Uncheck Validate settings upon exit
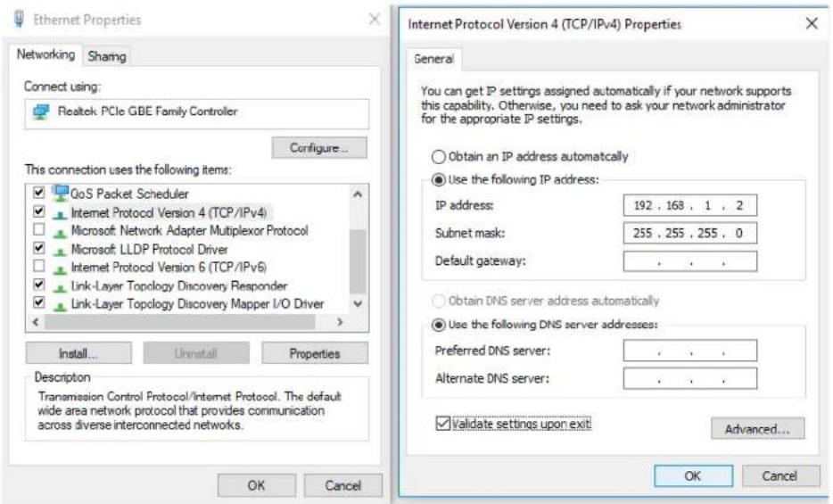Screen dimensions: 833x504 442,424
